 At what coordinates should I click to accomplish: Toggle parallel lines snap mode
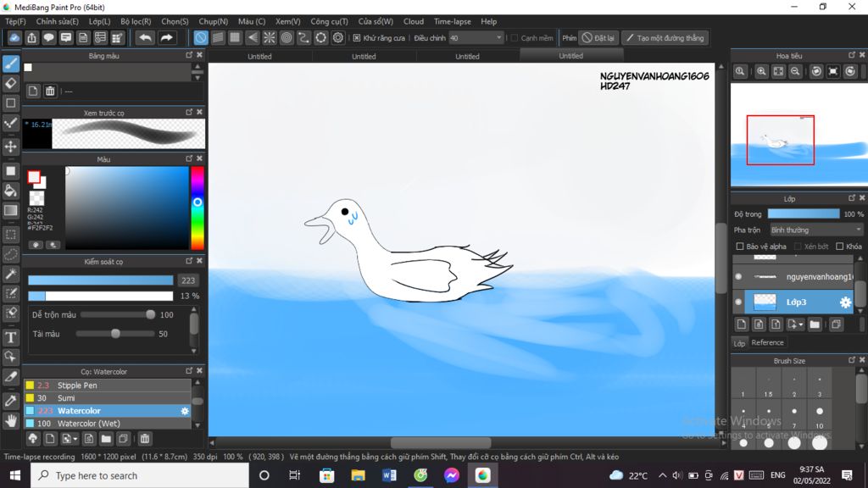pyautogui.click(x=218, y=37)
